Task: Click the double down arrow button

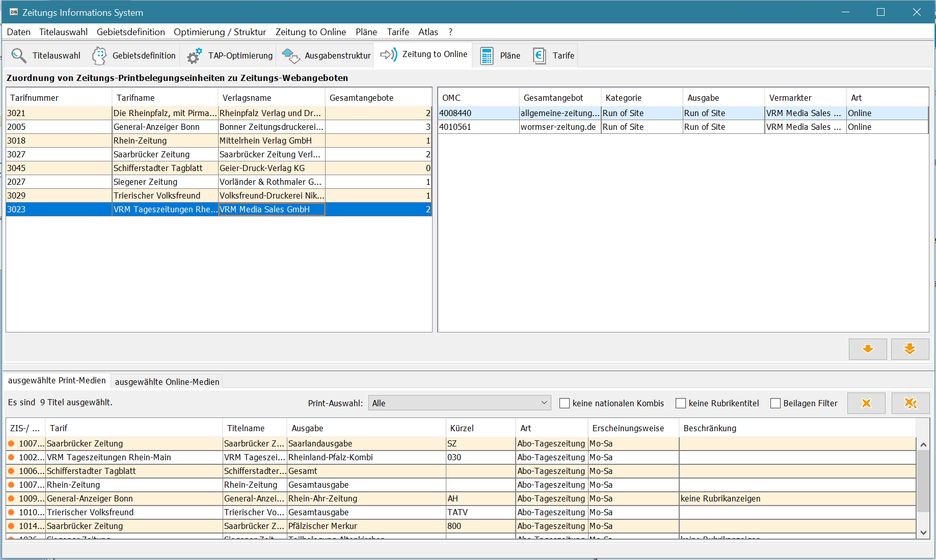Action: tap(910, 349)
